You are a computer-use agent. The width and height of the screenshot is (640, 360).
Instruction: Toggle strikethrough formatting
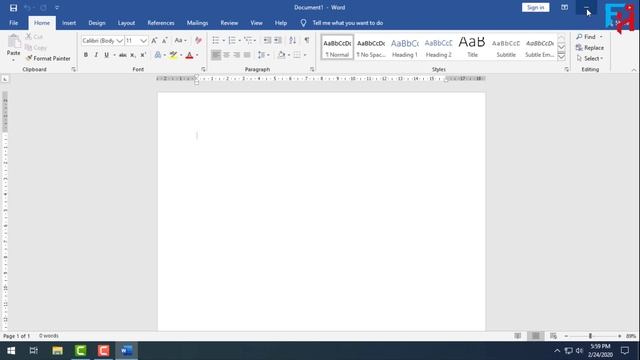click(x=122, y=55)
